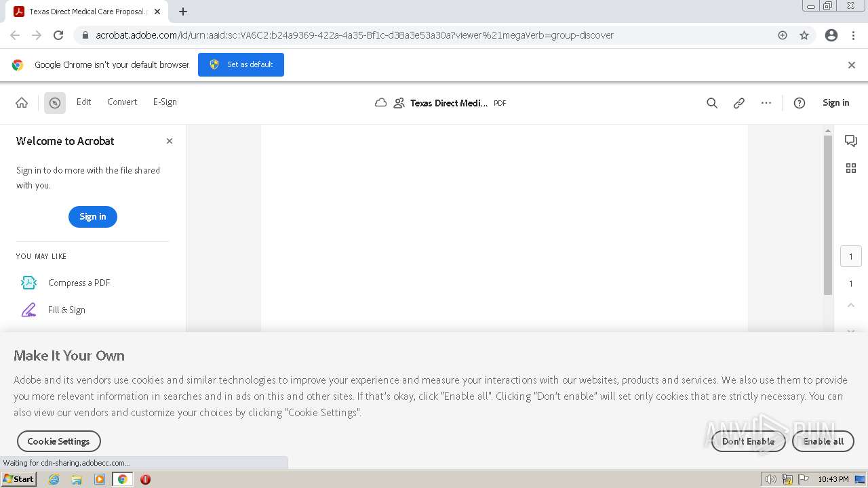Click the cloud storage icon
Image resolution: width=868 pixels, height=488 pixels.
tap(381, 103)
